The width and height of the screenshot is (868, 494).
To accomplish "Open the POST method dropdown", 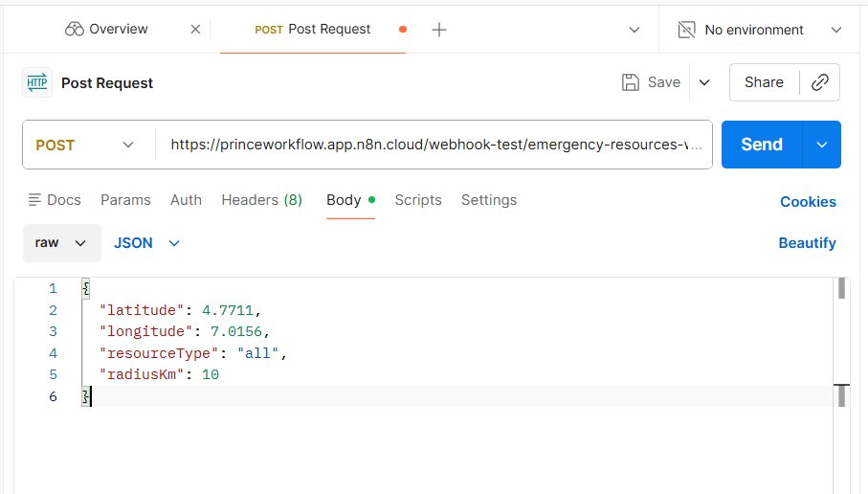I will pos(85,146).
